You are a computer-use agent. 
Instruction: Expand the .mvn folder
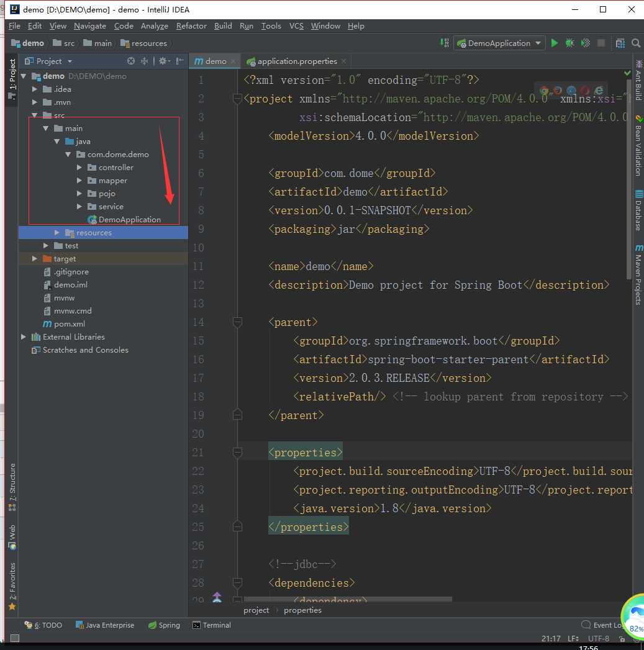point(35,102)
